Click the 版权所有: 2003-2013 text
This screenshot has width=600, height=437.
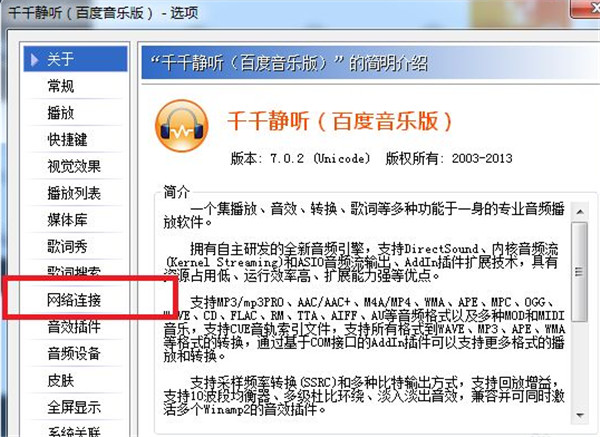448,158
